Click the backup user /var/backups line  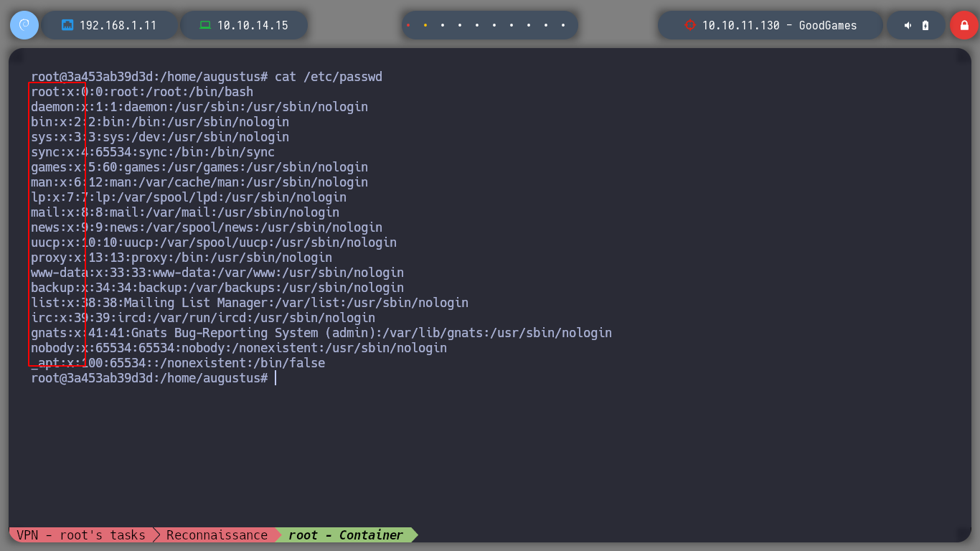click(x=217, y=288)
